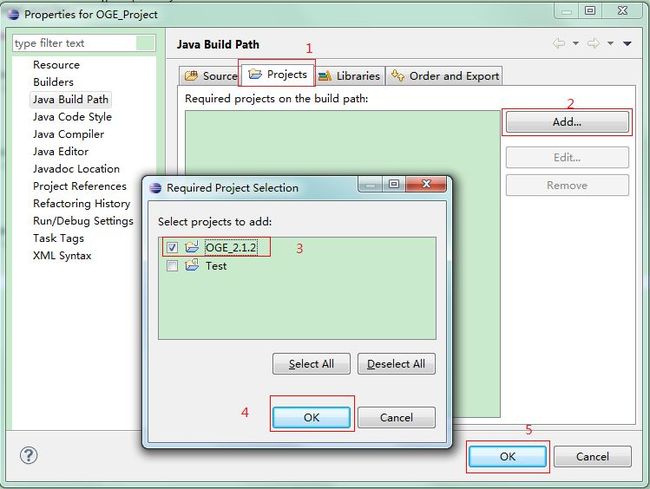
Task: Check the Test project checkbox
Action: pos(172,266)
